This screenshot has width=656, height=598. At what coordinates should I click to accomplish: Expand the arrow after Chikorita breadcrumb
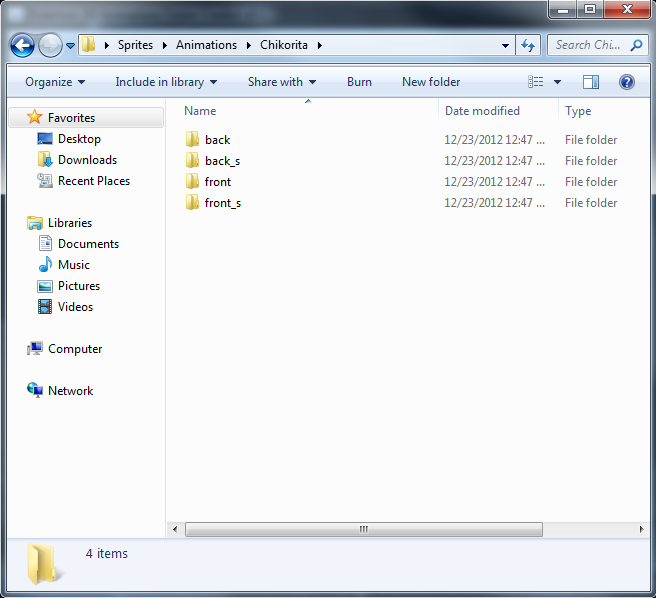click(320, 45)
